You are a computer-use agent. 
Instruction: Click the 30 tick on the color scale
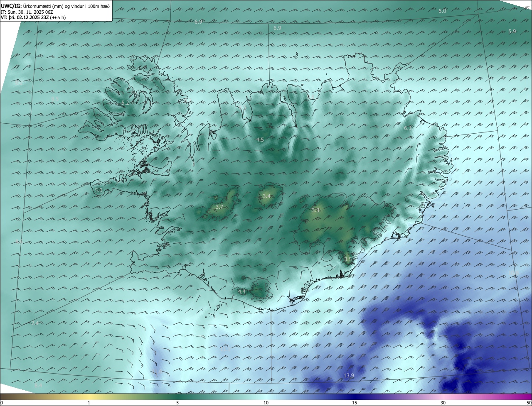tap(443, 403)
